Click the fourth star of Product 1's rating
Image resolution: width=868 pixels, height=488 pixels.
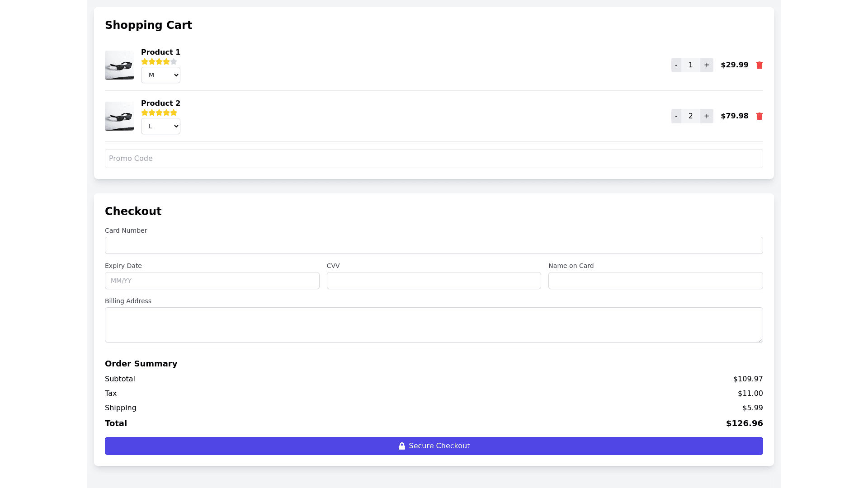[x=166, y=61]
